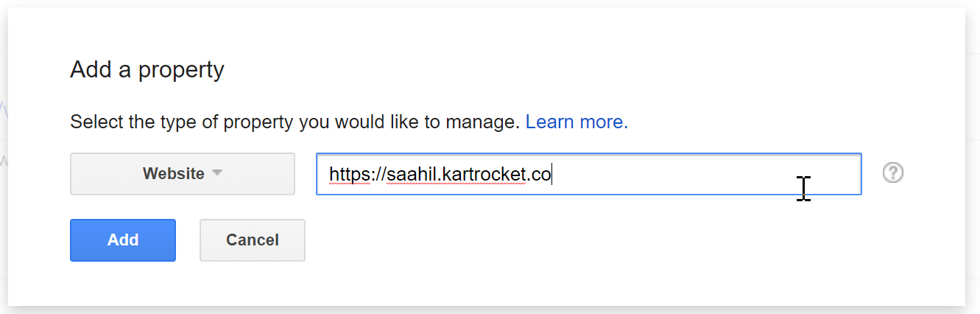The image size is (980, 314).
Task: Open the Website property type dropdown
Action: pyautogui.click(x=183, y=174)
